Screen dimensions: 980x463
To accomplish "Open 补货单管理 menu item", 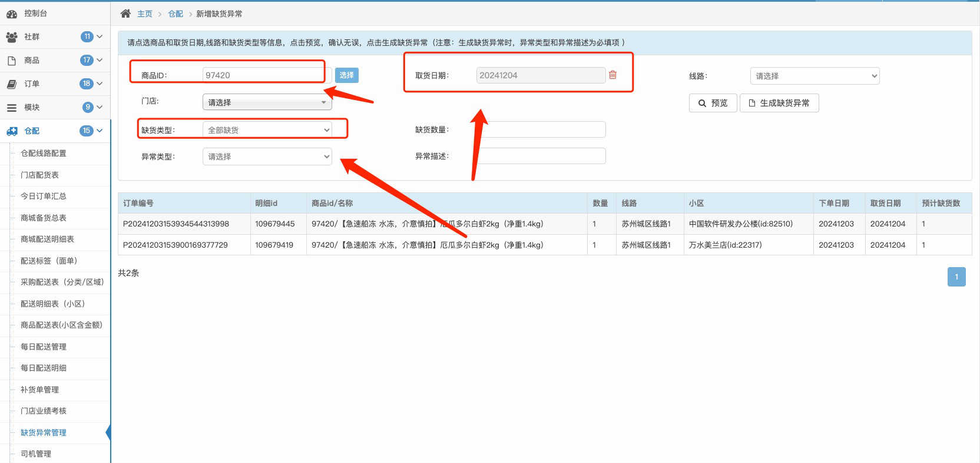I will click(39, 389).
